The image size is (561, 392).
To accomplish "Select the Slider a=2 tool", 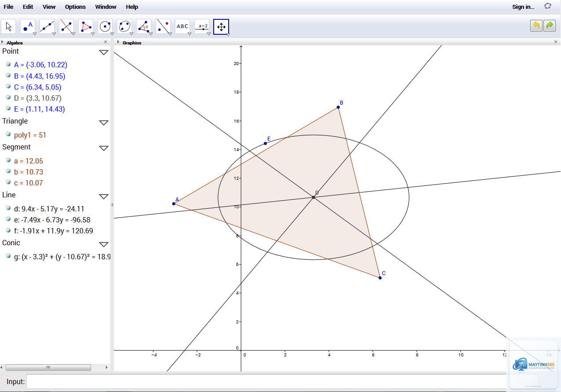I will pos(202,26).
